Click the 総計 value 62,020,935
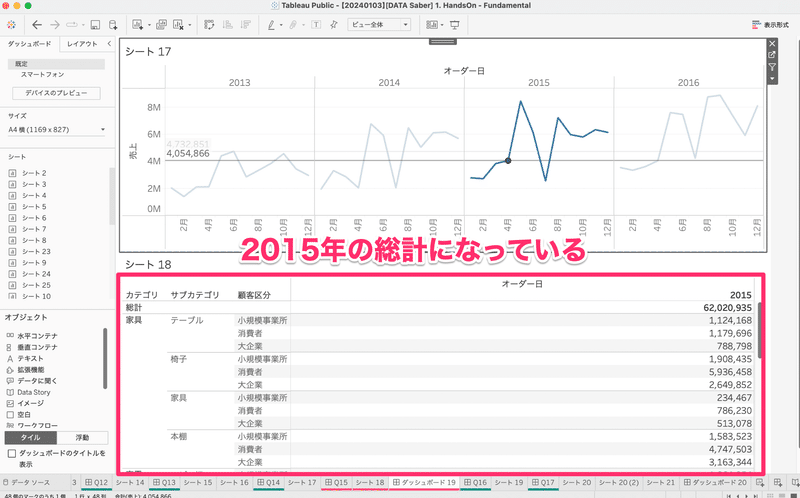The image size is (800, 498). click(727, 308)
